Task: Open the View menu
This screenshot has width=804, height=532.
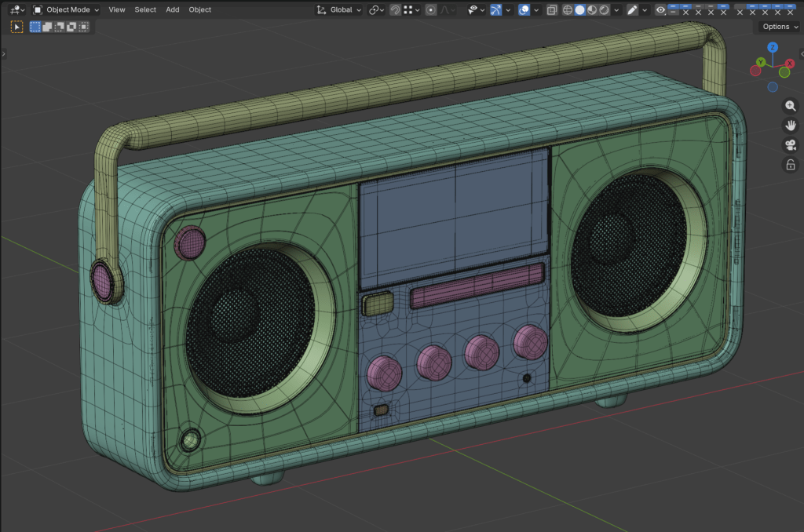Action: (x=116, y=10)
